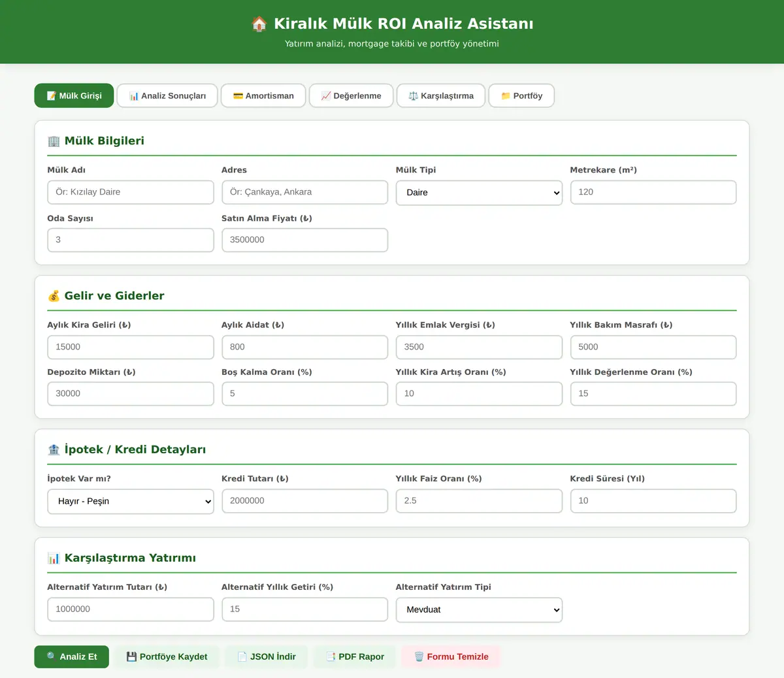Focus the Yıllık Değerlenme Oranı field
784x678 pixels.
(653, 394)
